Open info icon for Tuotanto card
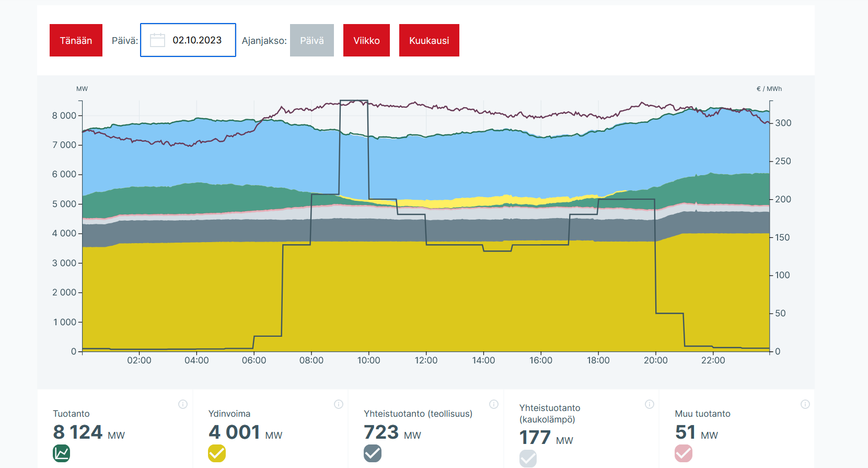The width and height of the screenshot is (868, 468). [183, 404]
